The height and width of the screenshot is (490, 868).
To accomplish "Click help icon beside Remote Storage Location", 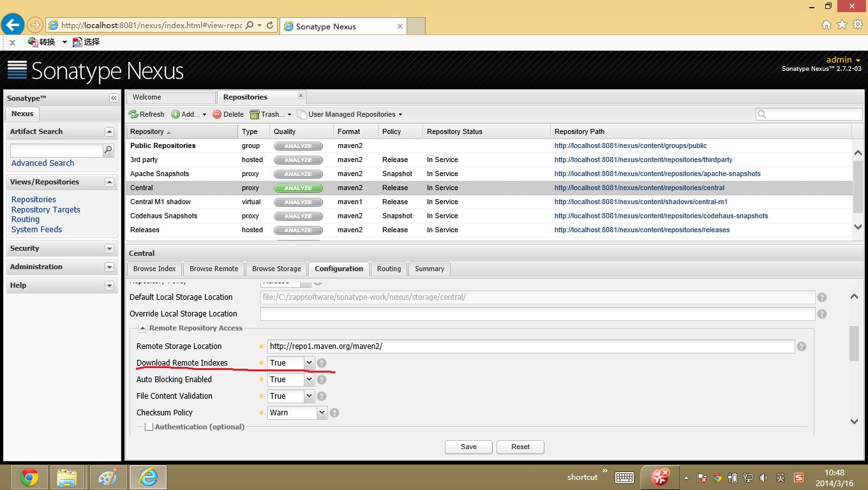I will click(802, 346).
